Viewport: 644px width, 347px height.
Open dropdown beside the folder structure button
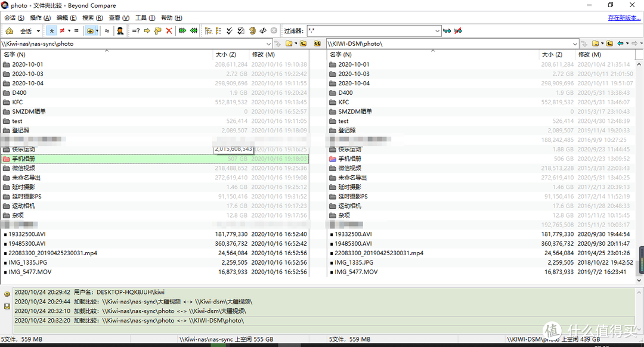[97, 31]
